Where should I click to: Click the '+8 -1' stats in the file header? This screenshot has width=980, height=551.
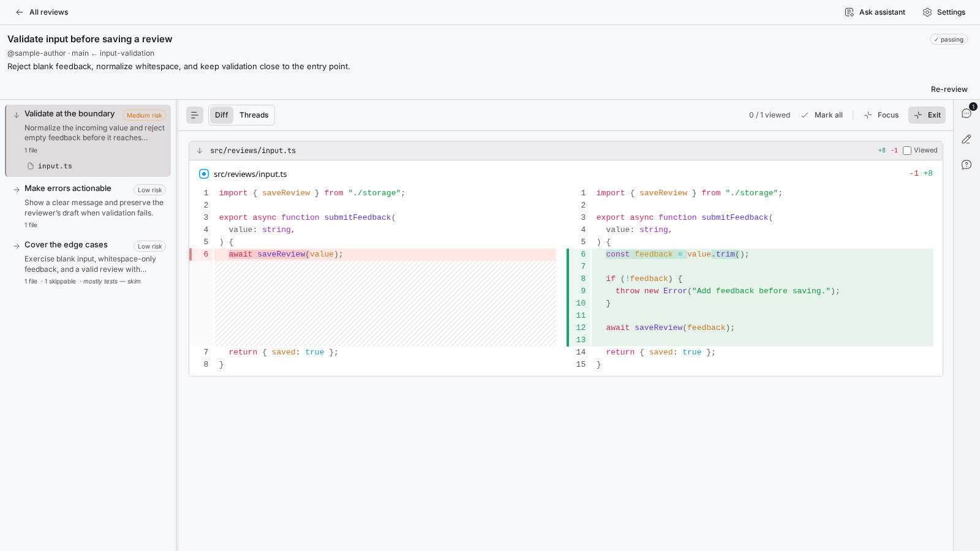(888, 151)
